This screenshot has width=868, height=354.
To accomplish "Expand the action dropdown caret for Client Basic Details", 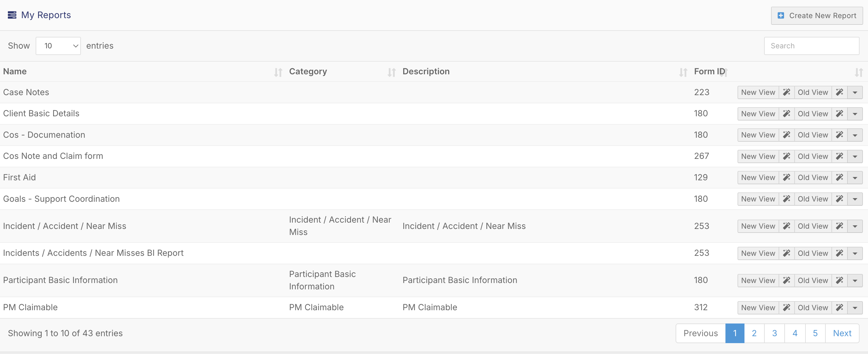I will pyautogui.click(x=855, y=114).
